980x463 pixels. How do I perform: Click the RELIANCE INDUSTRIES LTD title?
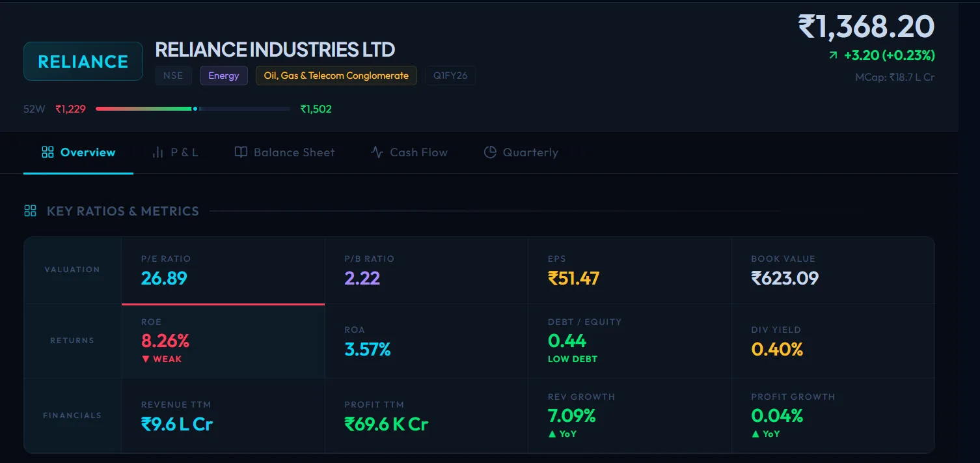pos(275,49)
